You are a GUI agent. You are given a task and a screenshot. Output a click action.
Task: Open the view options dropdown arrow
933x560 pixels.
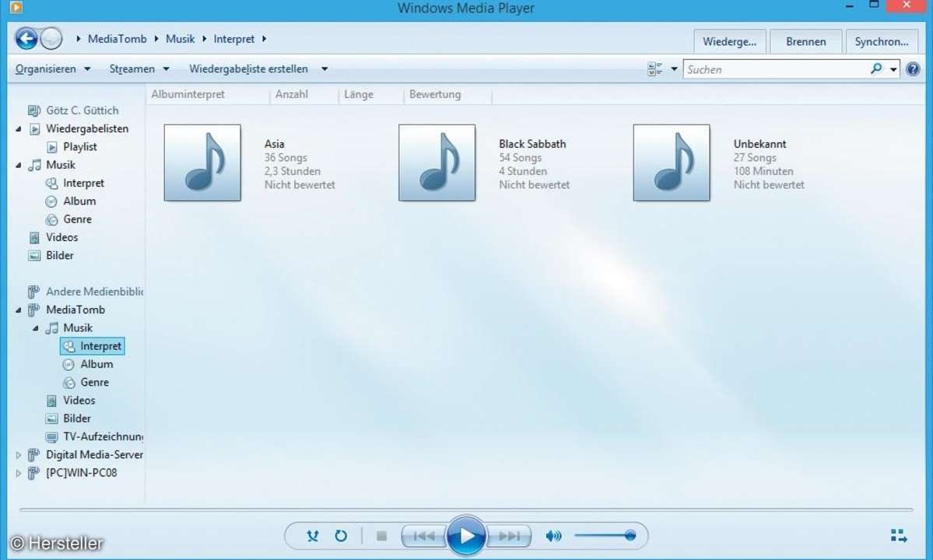click(x=674, y=69)
